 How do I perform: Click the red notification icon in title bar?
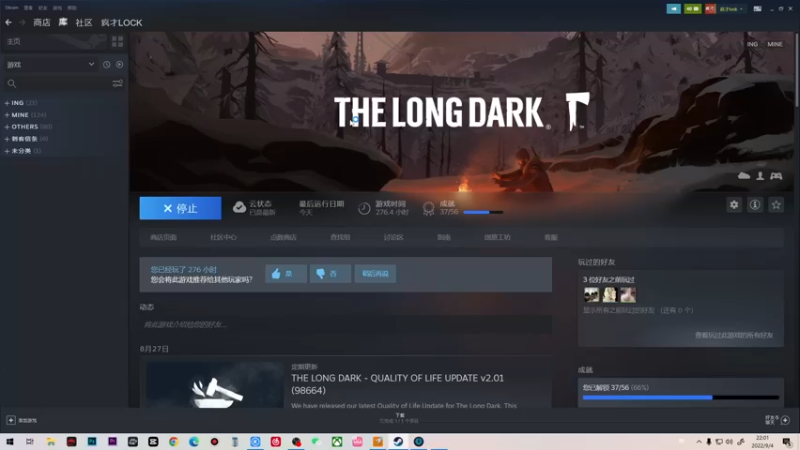point(710,9)
